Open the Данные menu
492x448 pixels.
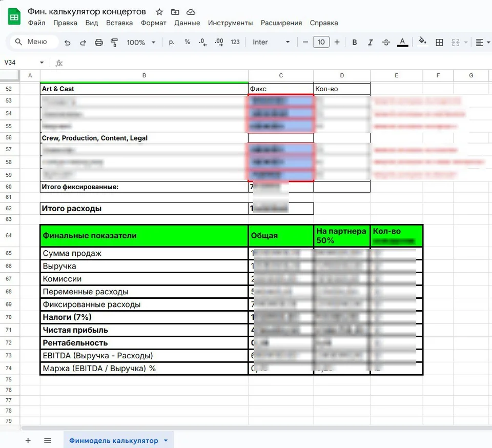click(x=187, y=23)
